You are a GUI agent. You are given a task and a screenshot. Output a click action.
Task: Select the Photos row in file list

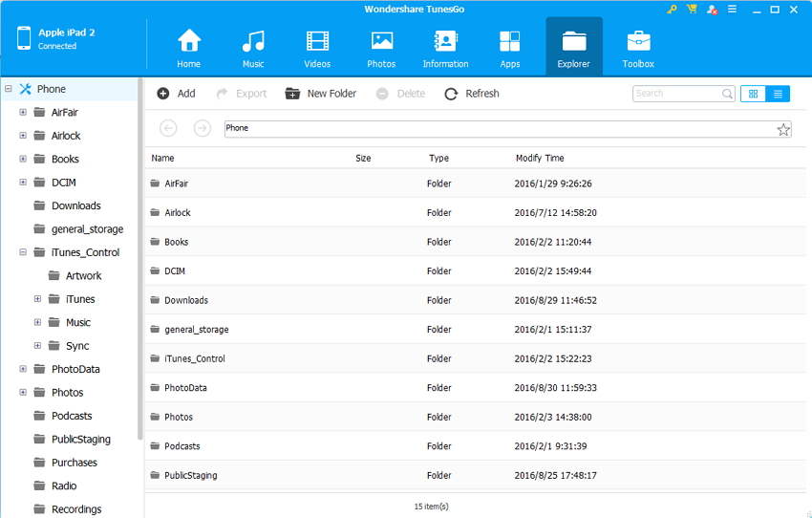[476, 417]
